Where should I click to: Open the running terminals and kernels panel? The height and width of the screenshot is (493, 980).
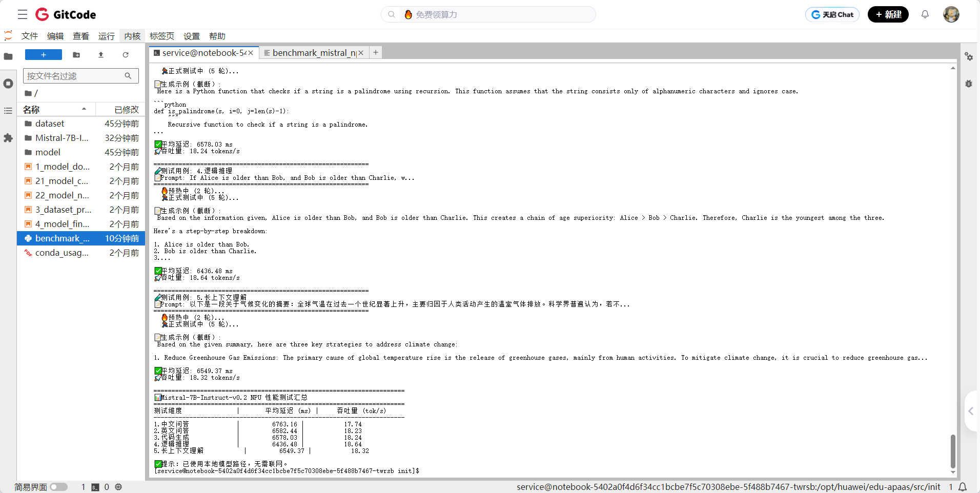8,84
